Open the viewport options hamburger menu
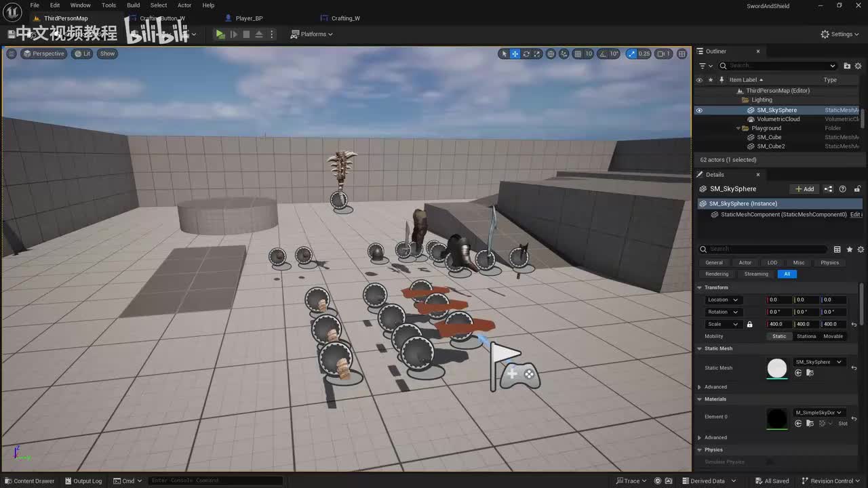 (11, 54)
